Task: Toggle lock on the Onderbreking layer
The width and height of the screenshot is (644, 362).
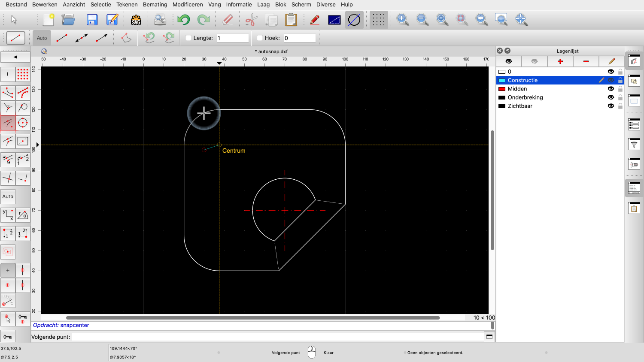Action: click(x=620, y=97)
